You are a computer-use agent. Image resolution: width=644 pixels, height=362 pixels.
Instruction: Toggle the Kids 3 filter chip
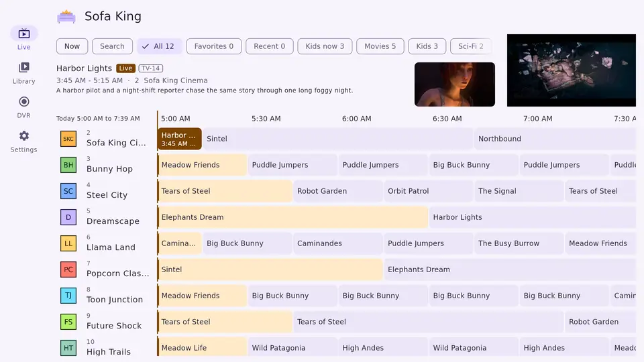(x=427, y=46)
